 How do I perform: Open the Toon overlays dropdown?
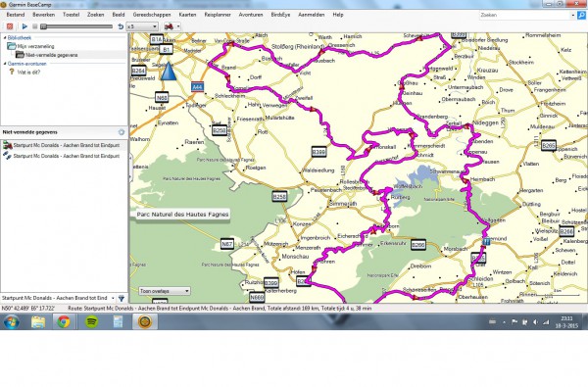click(x=165, y=291)
